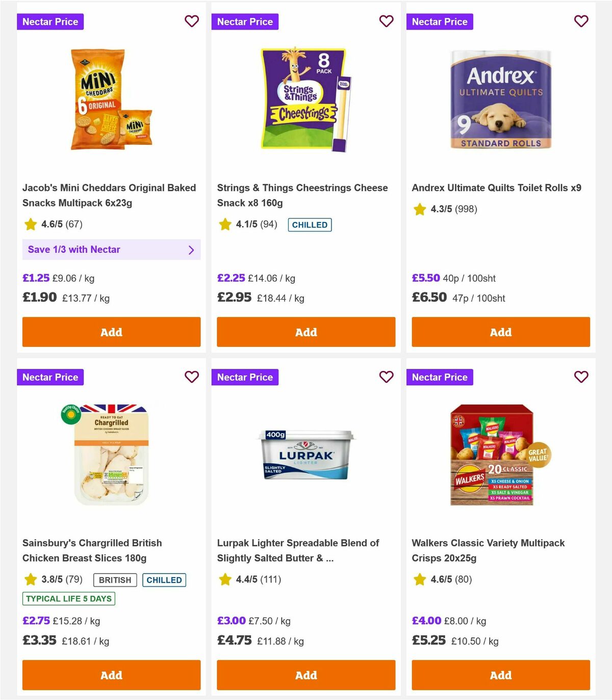This screenshot has width=612, height=700.
Task: Click the star icon beside Cheestrings 4.1/5 rating
Action: click(224, 224)
